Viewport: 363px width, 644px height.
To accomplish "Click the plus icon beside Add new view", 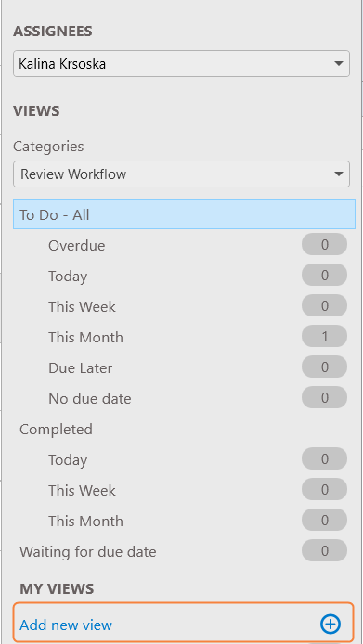I will coord(331,625).
